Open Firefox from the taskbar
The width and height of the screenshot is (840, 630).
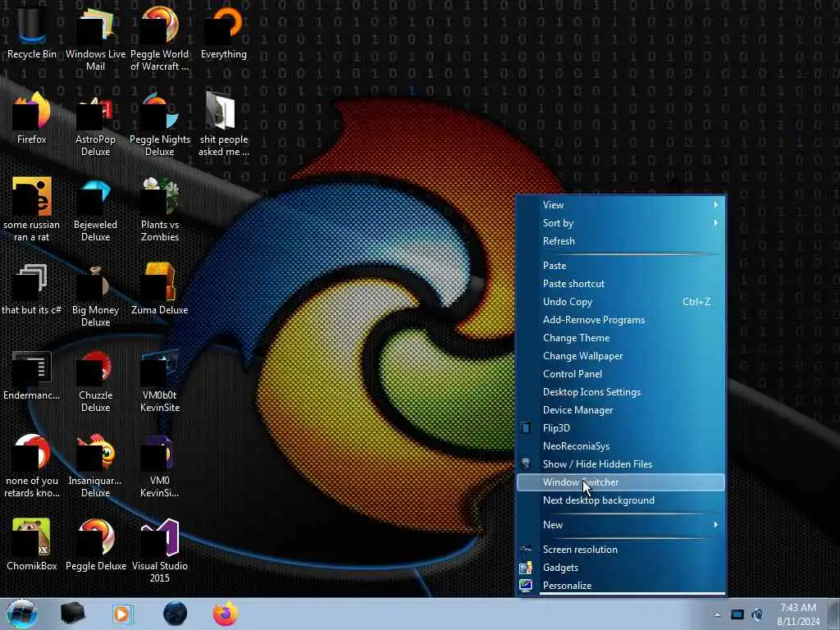226,614
